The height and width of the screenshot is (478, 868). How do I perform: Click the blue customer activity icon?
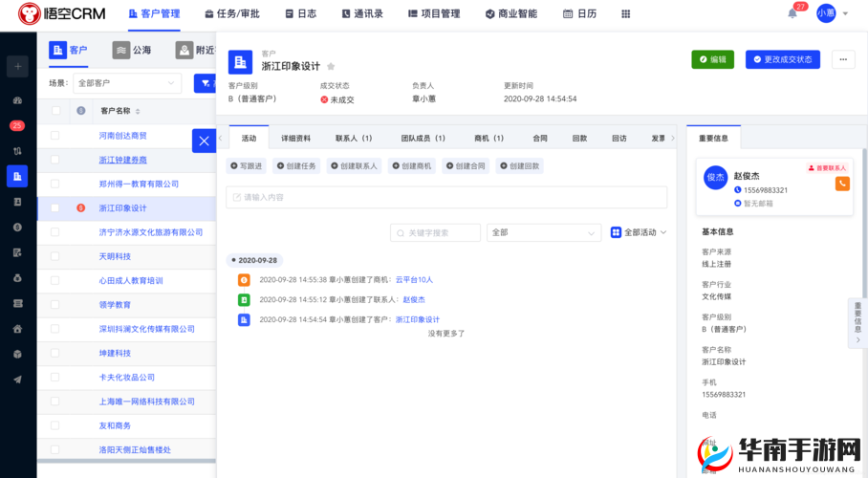coord(244,319)
